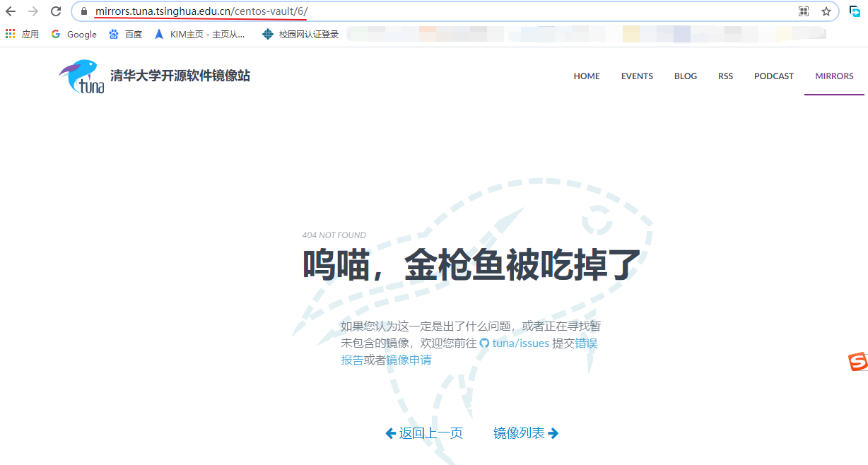Click the browser forward arrow

pyautogui.click(x=33, y=11)
